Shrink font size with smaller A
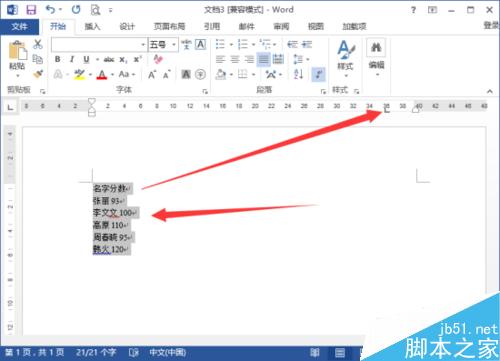The image size is (500, 361). click(167, 74)
